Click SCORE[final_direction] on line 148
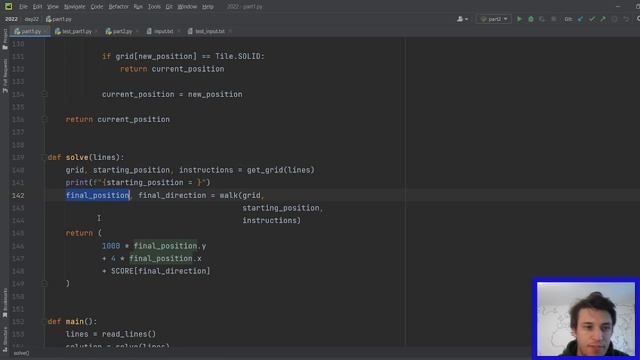This screenshot has width=640, height=360. coord(161,271)
